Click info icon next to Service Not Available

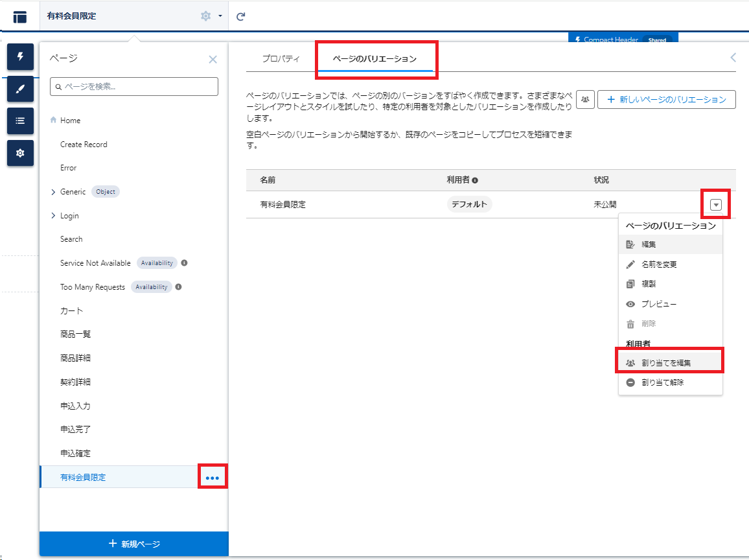tap(185, 263)
